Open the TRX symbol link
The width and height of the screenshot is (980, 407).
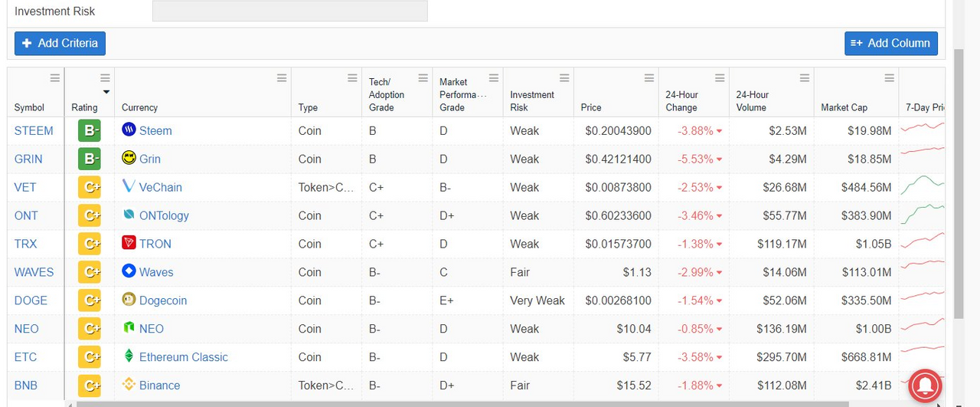[x=25, y=245]
